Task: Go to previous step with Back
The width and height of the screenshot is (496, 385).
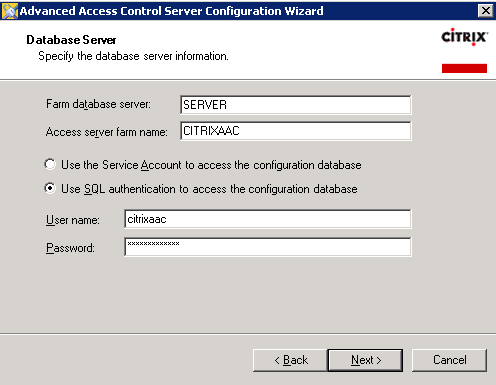Action: [290, 360]
